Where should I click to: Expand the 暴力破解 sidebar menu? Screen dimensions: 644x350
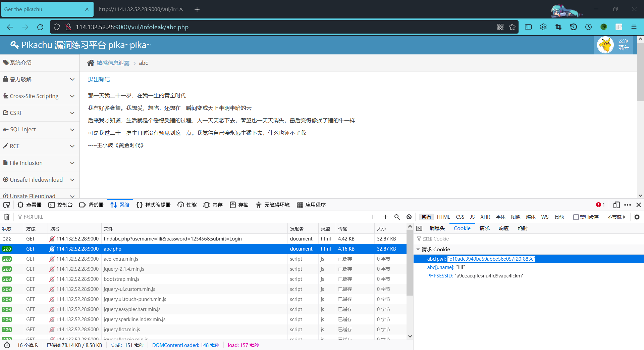click(40, 80)
